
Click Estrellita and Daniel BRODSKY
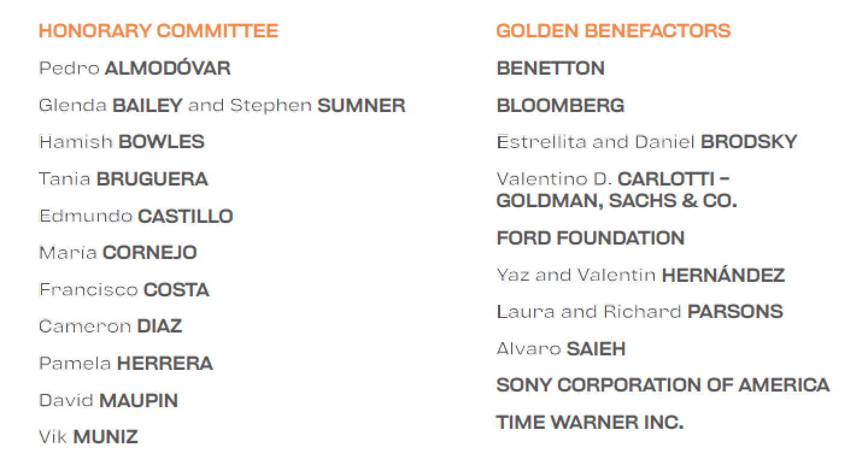(x=647, y=142)
